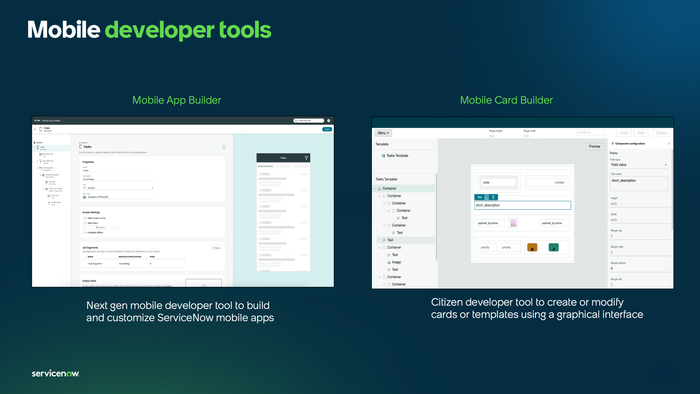The image size is (700, 394).
Task: Click the Undo button in Card Builder
Action: point(624,133)
